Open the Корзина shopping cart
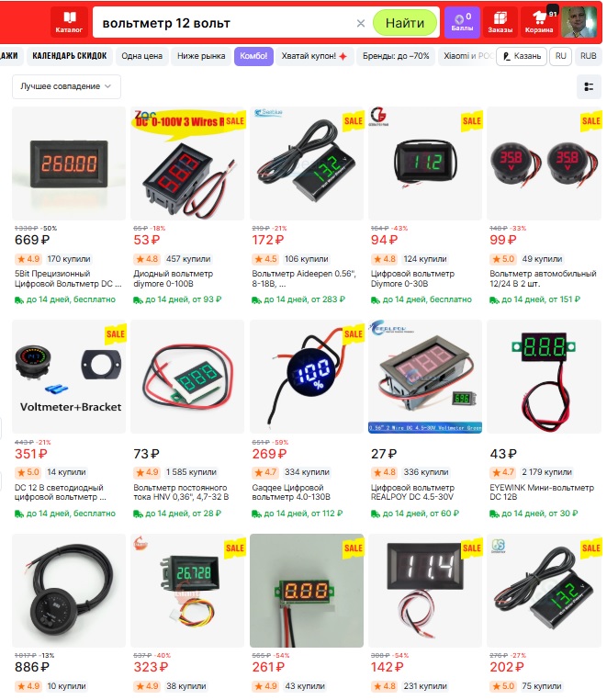The width and height of the screenshot is (607, 700). (x=539, y=22)
